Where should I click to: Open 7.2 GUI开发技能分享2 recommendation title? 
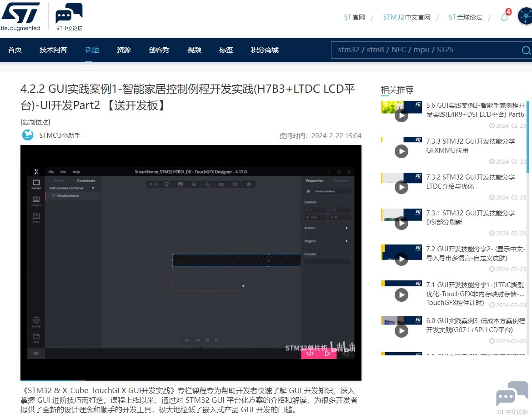[x=475, y=254]
